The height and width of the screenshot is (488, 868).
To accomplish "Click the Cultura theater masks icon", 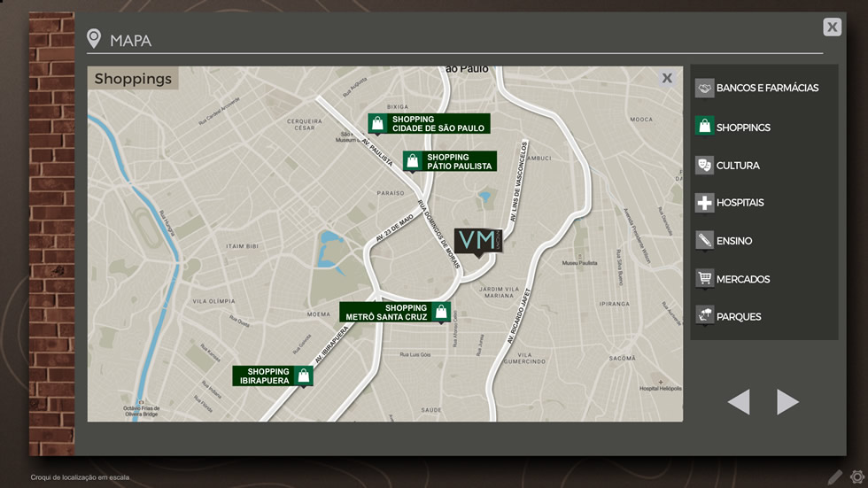I will click(704, 166).
